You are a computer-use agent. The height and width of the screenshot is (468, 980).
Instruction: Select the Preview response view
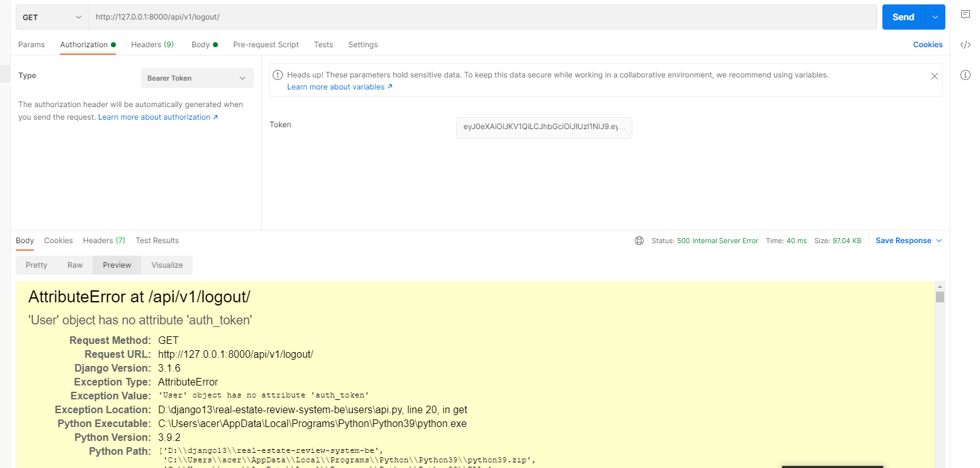(117, 265)
